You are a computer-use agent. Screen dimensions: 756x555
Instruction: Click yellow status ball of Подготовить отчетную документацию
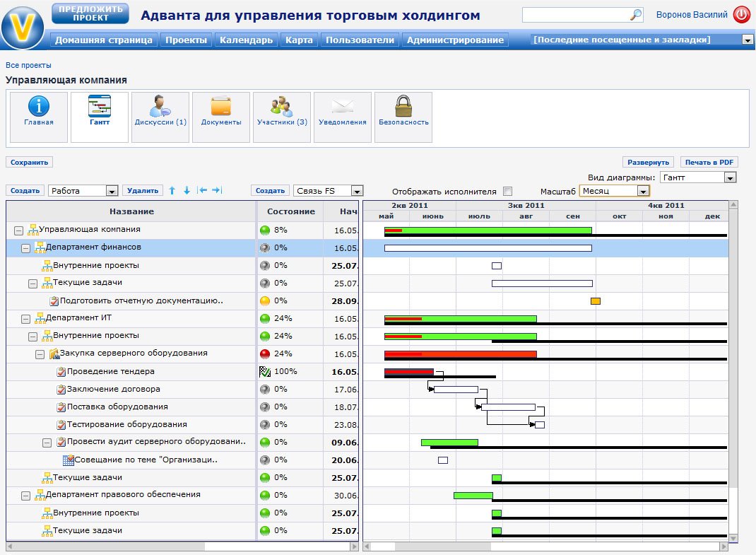265,300
